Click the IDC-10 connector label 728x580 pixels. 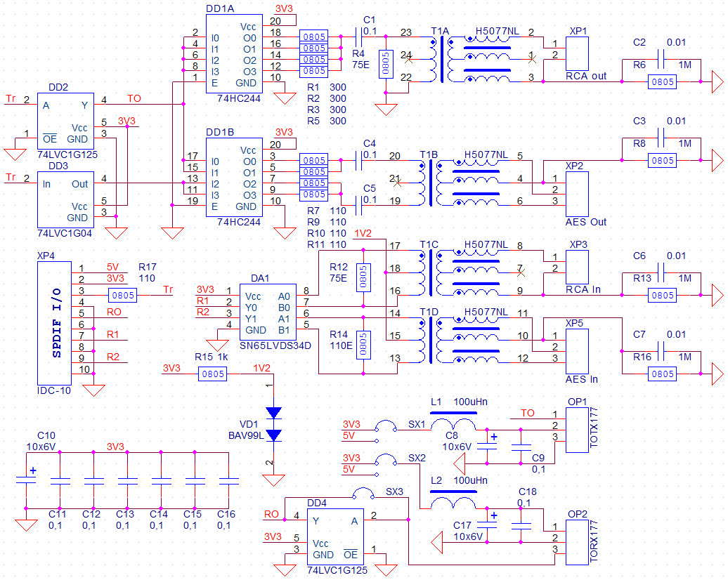click(54, 390)
